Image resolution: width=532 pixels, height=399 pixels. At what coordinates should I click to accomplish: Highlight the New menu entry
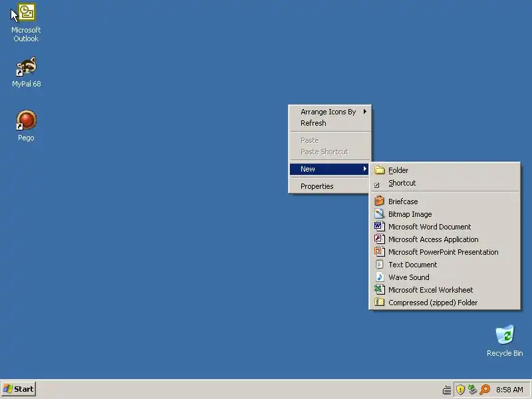click(329, 169)
